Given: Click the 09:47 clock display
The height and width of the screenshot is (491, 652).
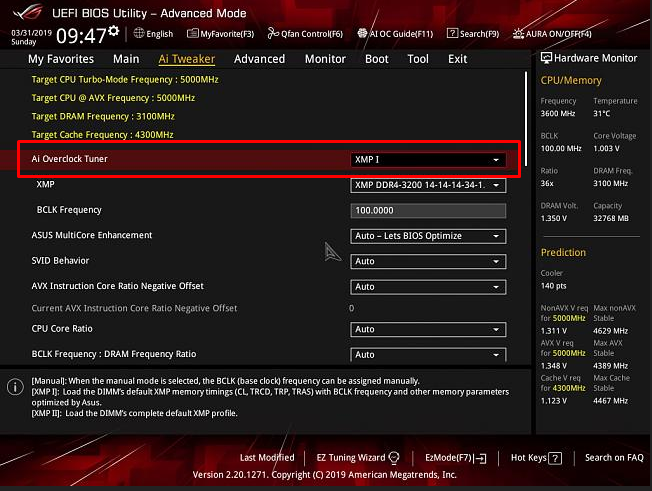Looking at the screenshot, I should point(82,36).
